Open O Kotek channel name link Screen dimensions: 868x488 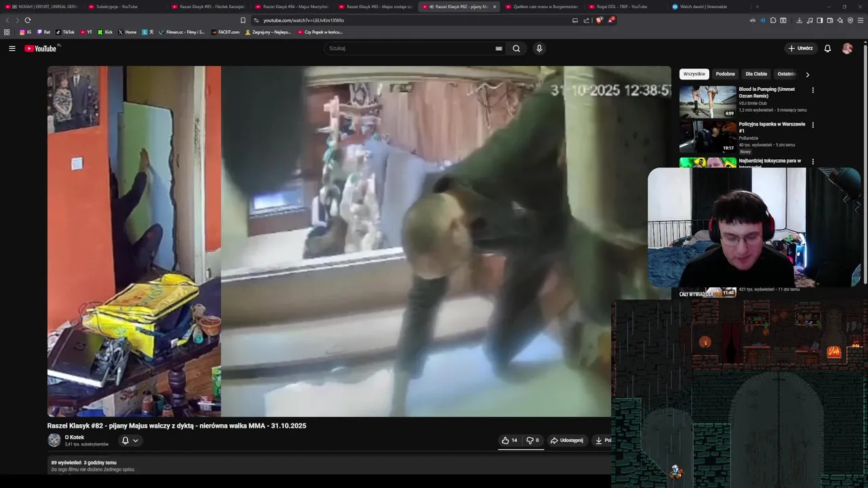(x=75, y=437)
